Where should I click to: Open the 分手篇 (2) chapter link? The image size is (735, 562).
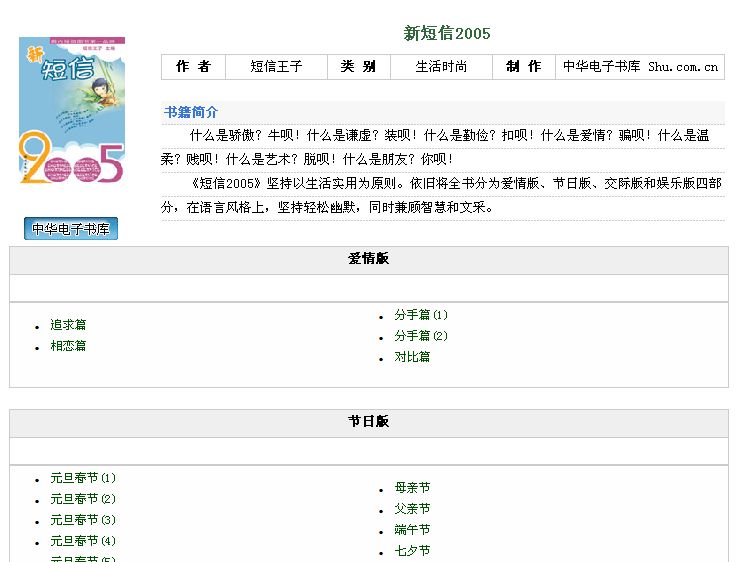pos(421,336)
